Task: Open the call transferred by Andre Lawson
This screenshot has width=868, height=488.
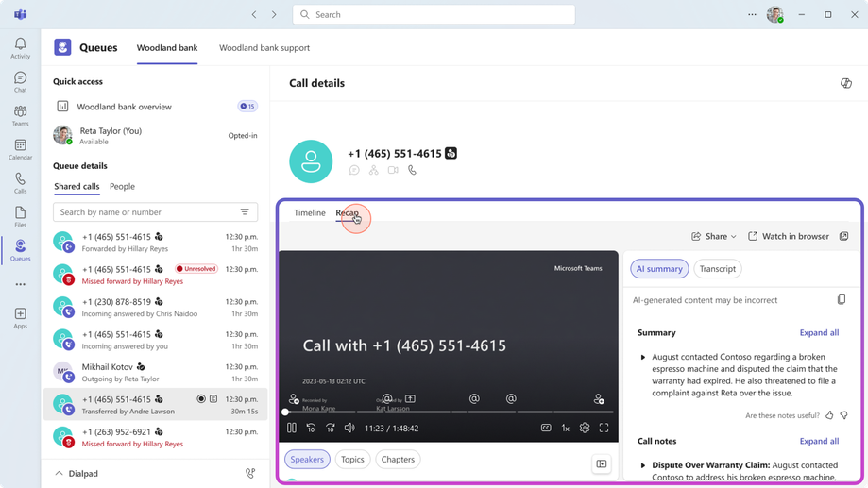Action: tap(155, 404)
